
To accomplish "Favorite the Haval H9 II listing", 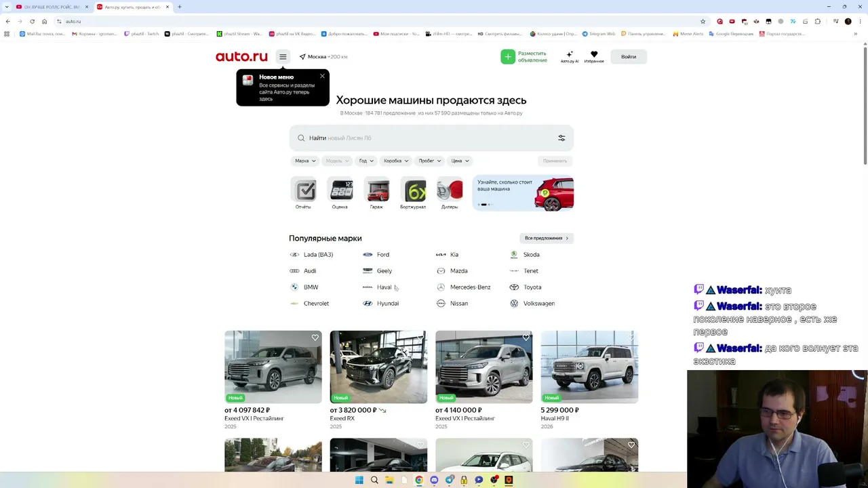I will [631, 338].
